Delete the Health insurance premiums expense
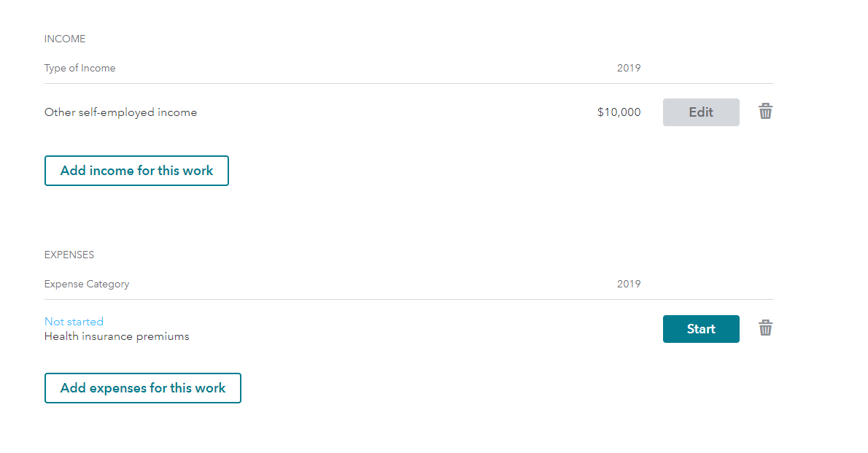Image resolution: width=868 pixels, height=453 pixels. point(765,328)
